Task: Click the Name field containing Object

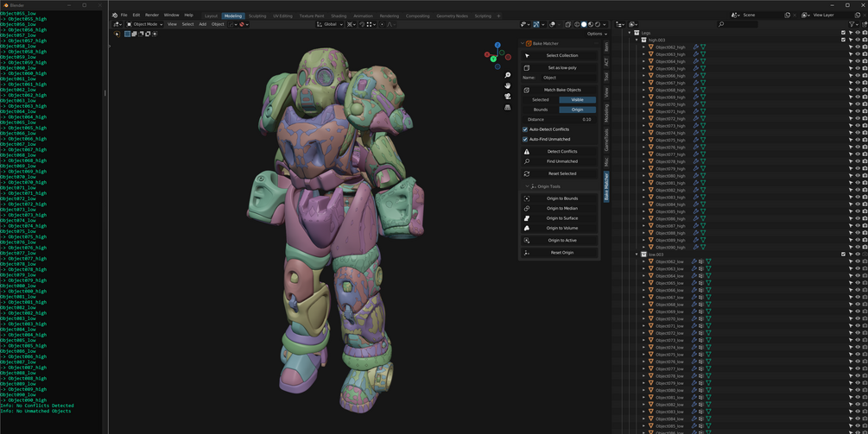Action: coord(568,78)
